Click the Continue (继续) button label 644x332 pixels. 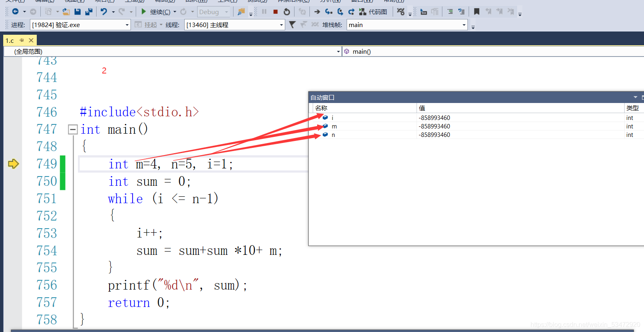160,12
